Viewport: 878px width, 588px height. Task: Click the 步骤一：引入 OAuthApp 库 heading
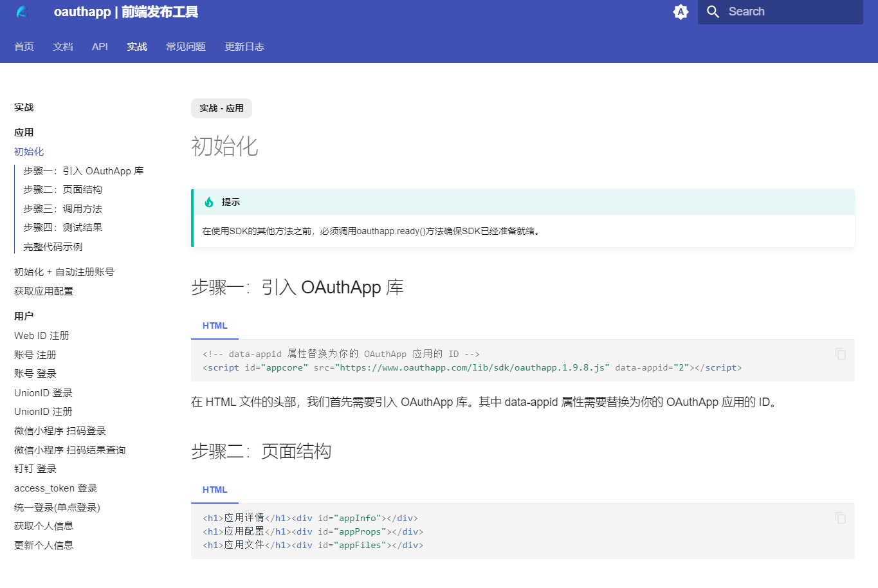[297, 287]
